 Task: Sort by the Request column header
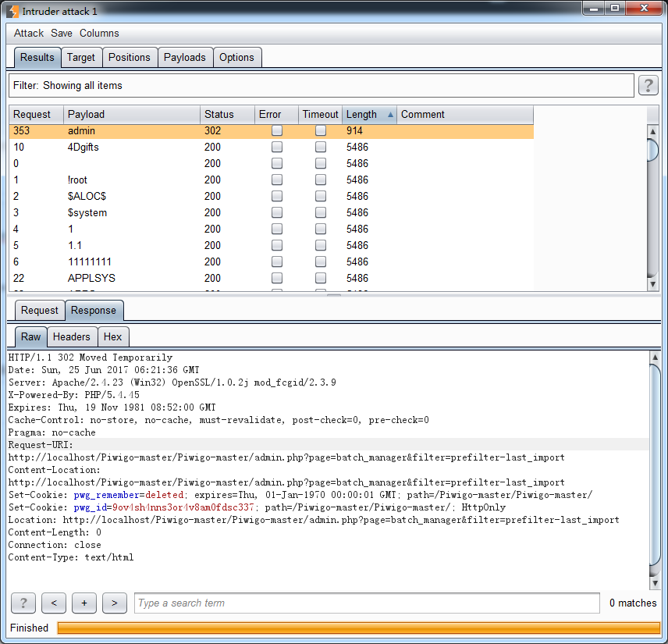(x=36, y=114)
